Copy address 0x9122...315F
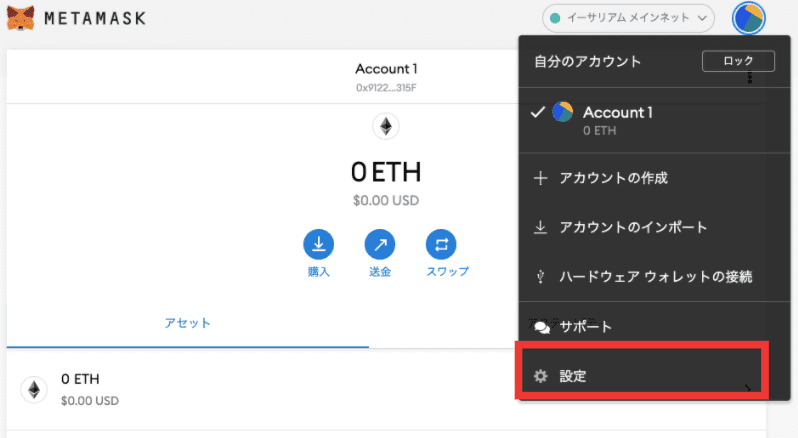Screen dimensions: 798x438 pyautogui.click(x=386, y=88)
